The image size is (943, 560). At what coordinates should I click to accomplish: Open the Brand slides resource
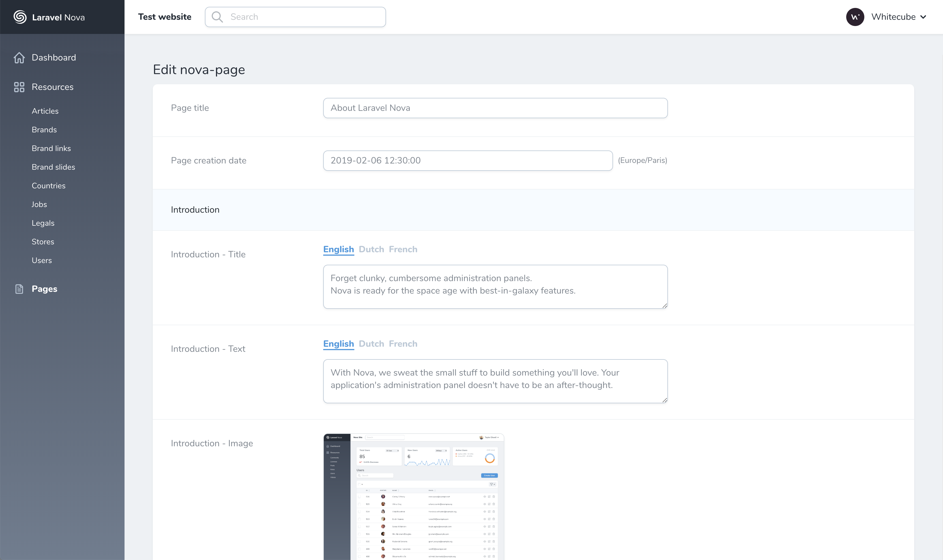click(x=53, y=167)
